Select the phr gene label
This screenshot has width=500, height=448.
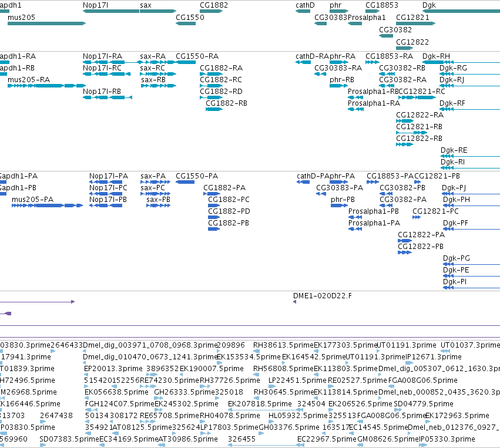click(335, 5)
